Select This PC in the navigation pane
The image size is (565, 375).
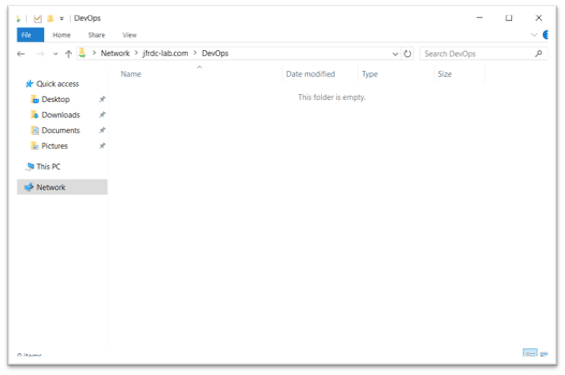point(48,166)
